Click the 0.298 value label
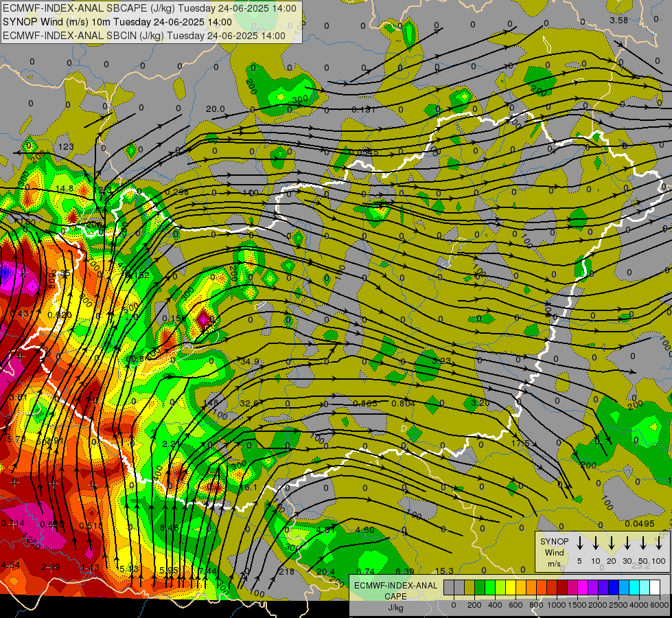Viewport: 672px width, 618px height. (176, 192)
